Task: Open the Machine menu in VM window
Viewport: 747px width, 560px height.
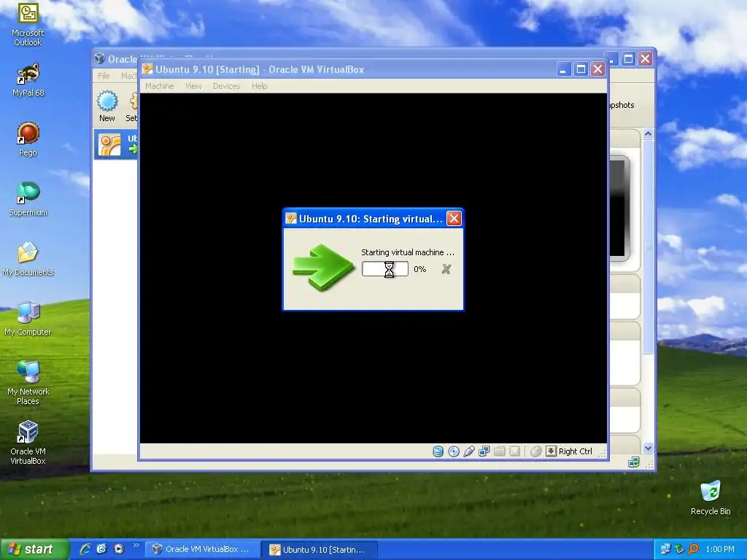Action: coord(159,86)
